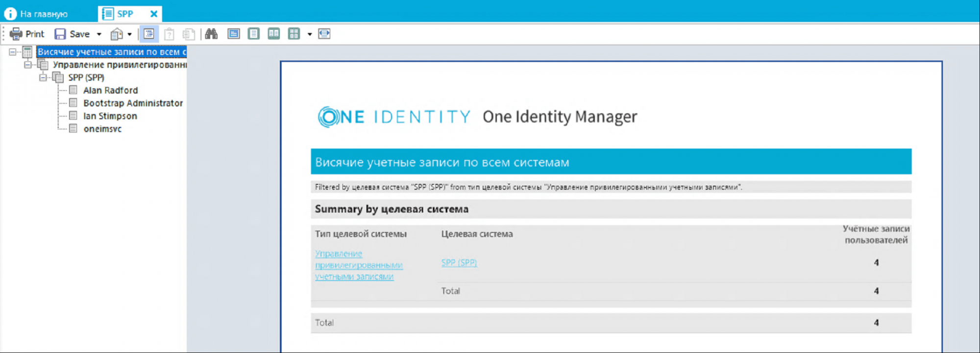Switch to full screen view icon
980x353 pixels.
coord(234,34)
